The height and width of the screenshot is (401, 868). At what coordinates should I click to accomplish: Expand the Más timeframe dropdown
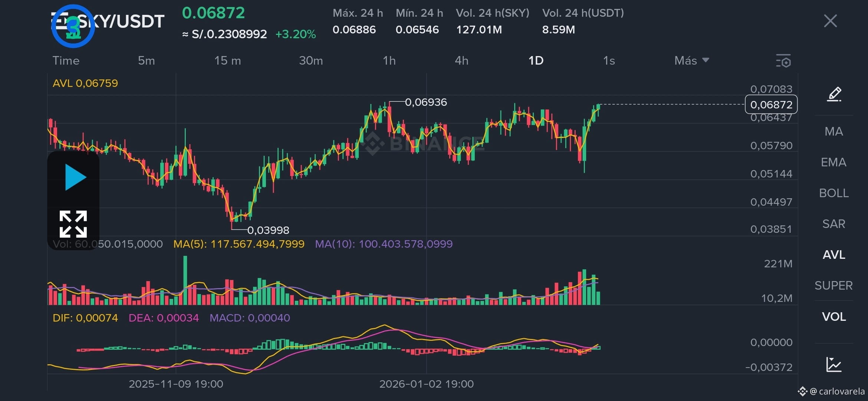tap(692, 61)
